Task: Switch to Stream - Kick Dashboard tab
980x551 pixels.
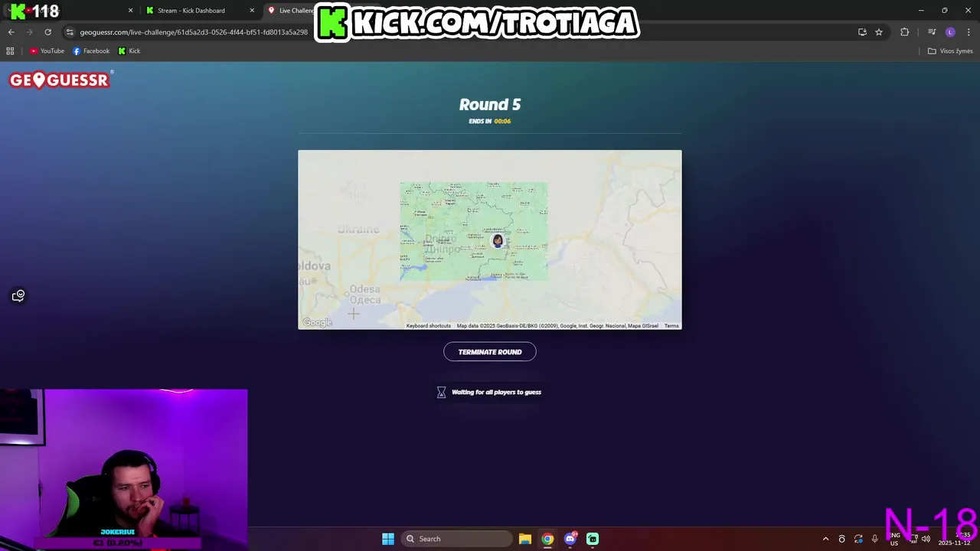Action: coord(191,11)
